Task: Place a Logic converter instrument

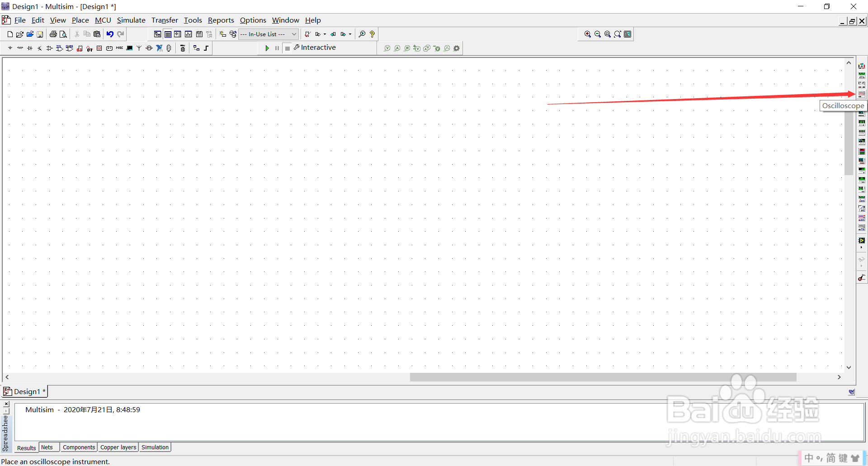Action: (x=862, y=142)
